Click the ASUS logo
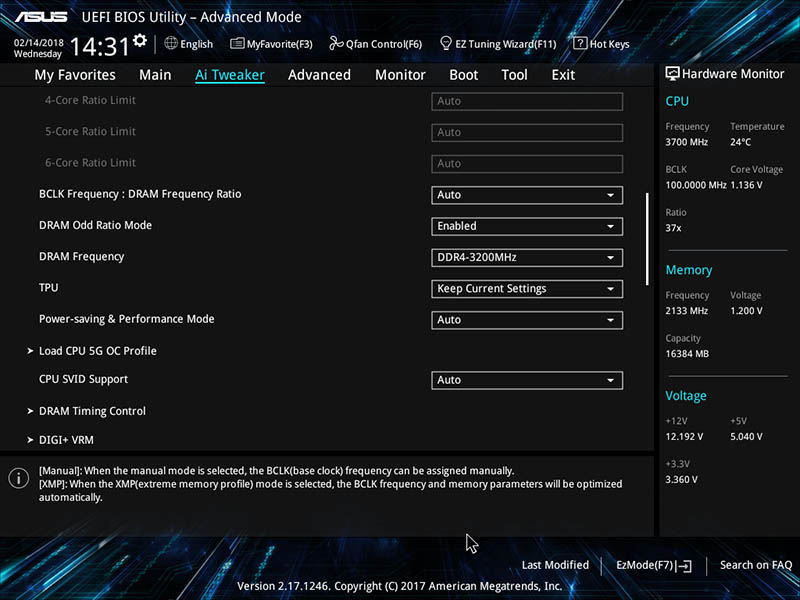The image size is (800, 600). pos(41,17)
